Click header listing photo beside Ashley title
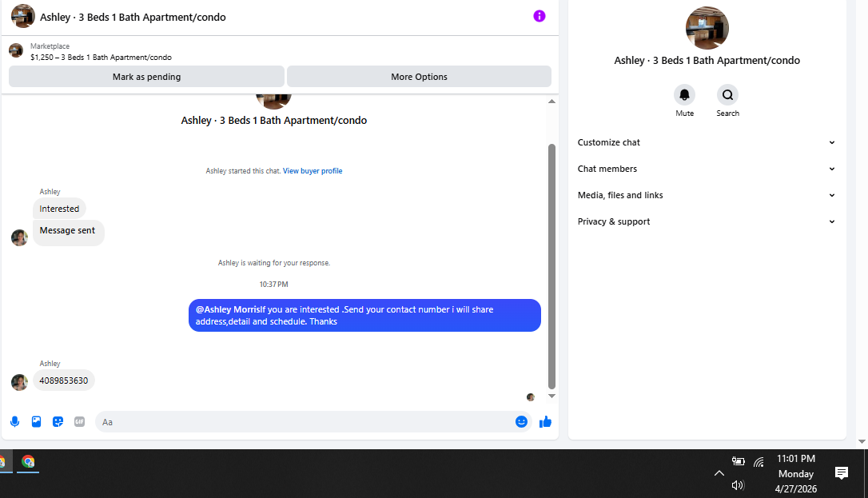This screenshot has height=498, width=868. [x=22, y=16]
